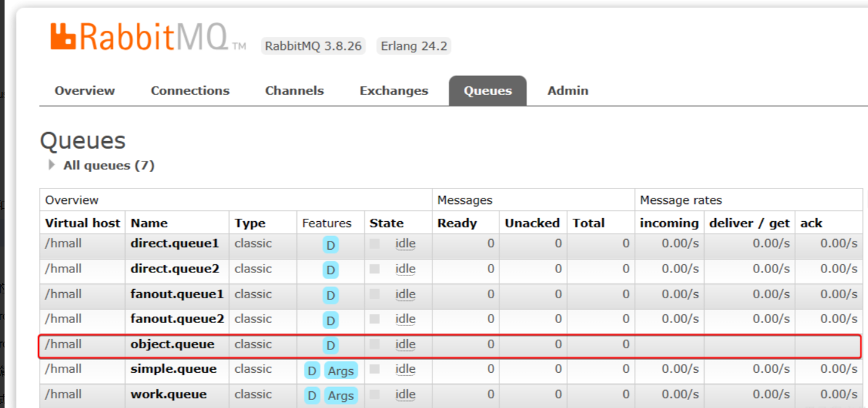Expand the All queues (7) section

pos(52,165)
